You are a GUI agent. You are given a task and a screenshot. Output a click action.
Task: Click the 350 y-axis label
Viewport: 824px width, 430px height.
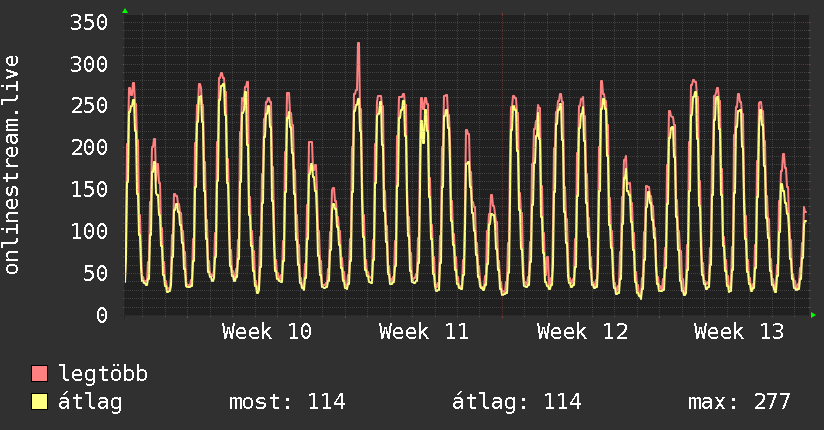pyautogui.click(x=89, y=22)
